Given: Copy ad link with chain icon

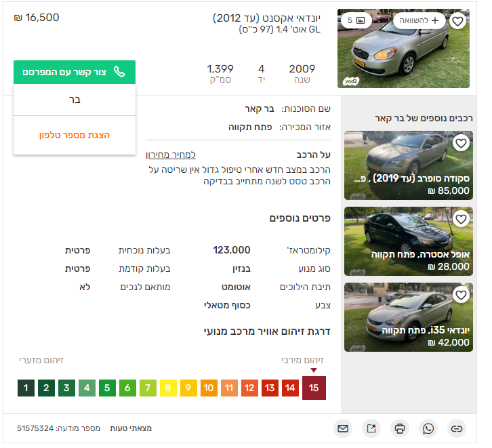Looking at the screenshot, I should (x=457, y=428).
